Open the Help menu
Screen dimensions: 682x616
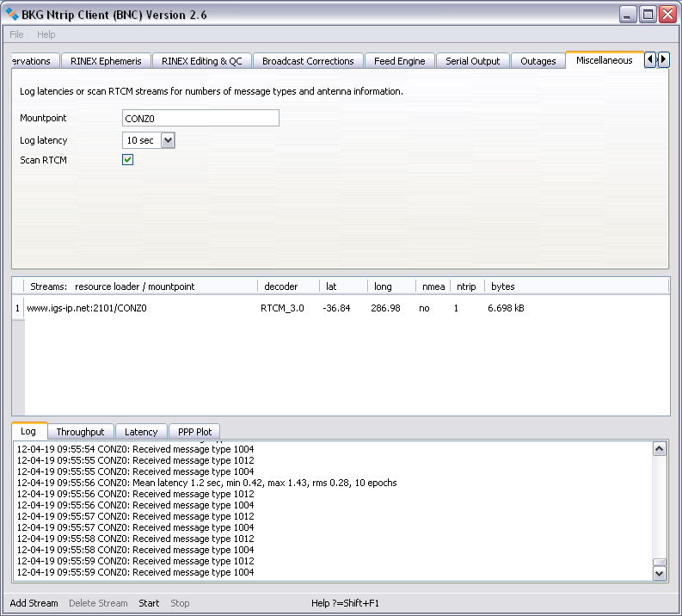tap(46, 34)
